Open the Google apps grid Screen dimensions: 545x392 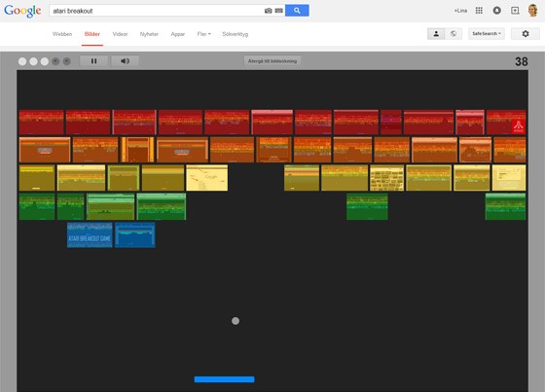click(x=479, y=11)
